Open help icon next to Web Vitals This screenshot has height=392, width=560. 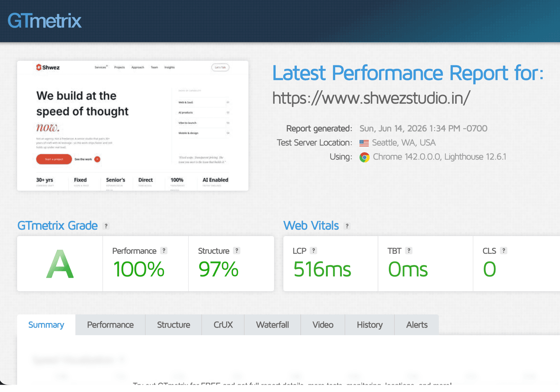(347, 226)
